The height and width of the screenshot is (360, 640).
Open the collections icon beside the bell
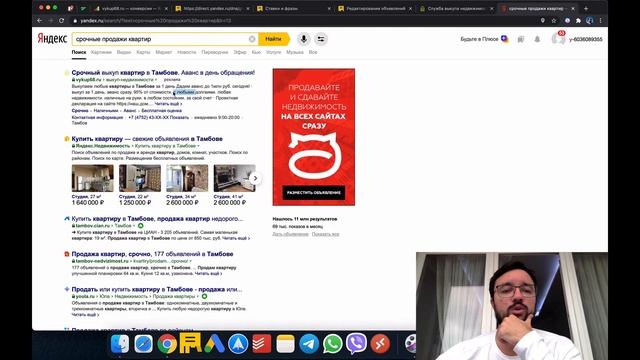pos(520,39)
